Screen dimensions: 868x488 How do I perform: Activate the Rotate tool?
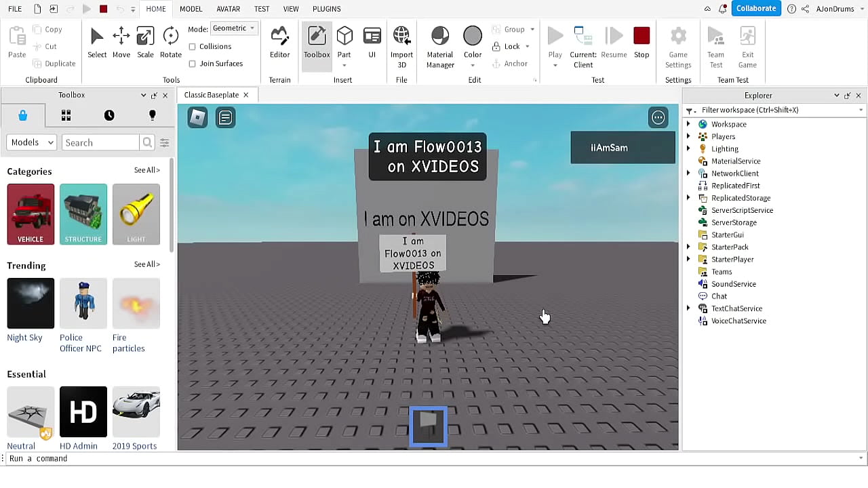[x=170, y=42]
